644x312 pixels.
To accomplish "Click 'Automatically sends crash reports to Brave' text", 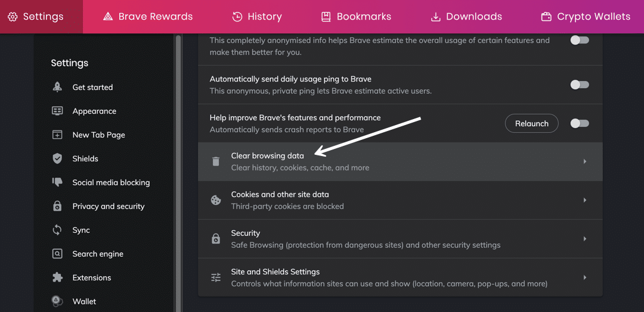I will tap(287, 130).
